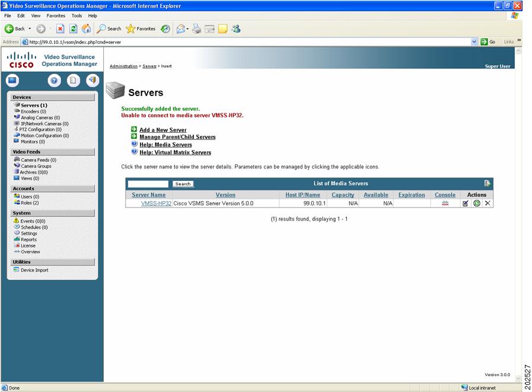Image resolution: width=532 pixels, height=392 pixels.
Task: Click the browser address bar URL field
Action: pyautogui.click(x=246, y=42)
